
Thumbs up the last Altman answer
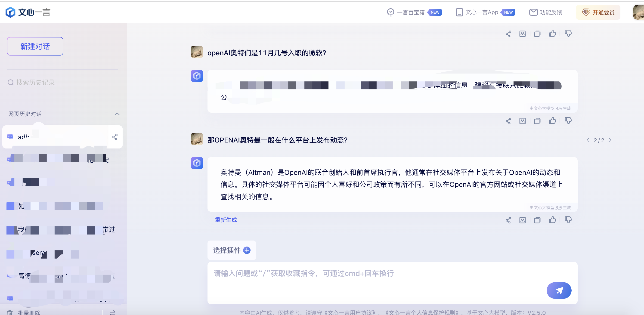552,220
